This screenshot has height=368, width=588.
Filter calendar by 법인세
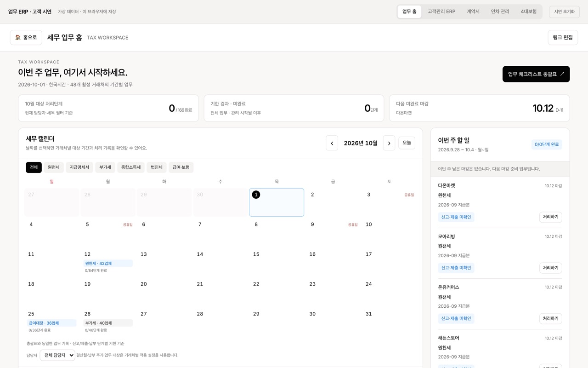point(157,167)
